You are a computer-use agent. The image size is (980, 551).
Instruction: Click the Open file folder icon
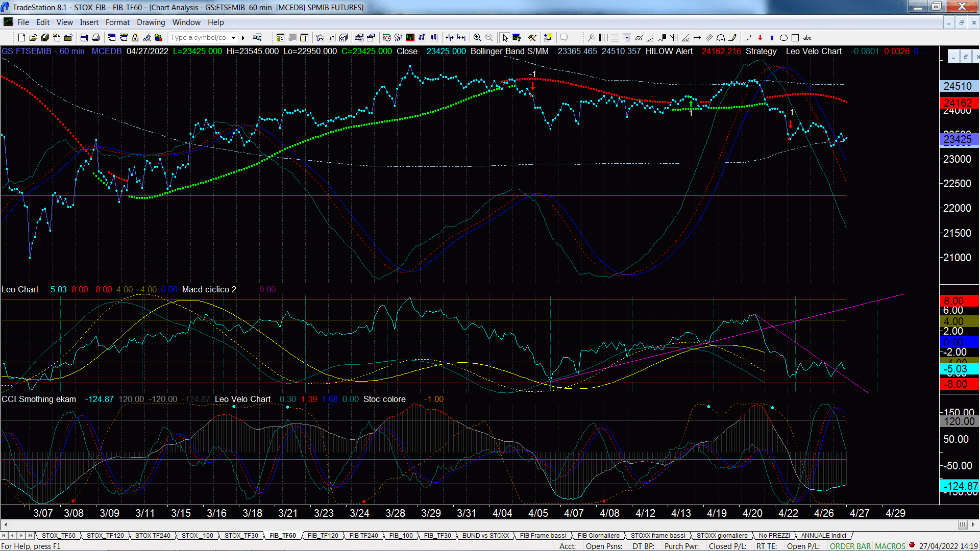[33, 38]
